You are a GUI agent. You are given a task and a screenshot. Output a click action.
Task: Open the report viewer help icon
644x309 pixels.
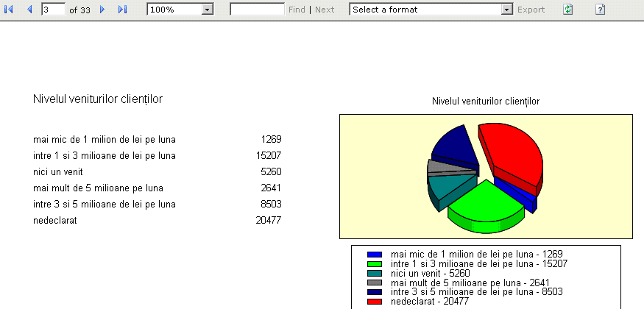600,9
